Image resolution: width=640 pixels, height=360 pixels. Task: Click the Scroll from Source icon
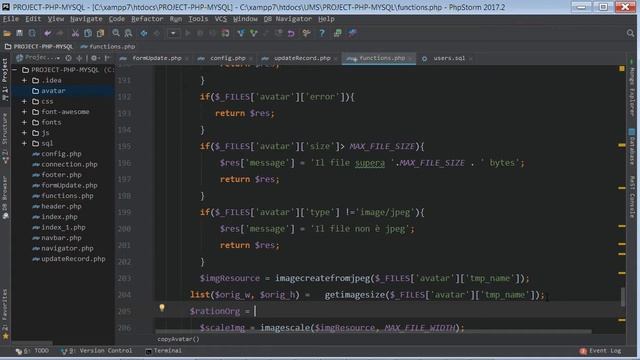point(68,58)
